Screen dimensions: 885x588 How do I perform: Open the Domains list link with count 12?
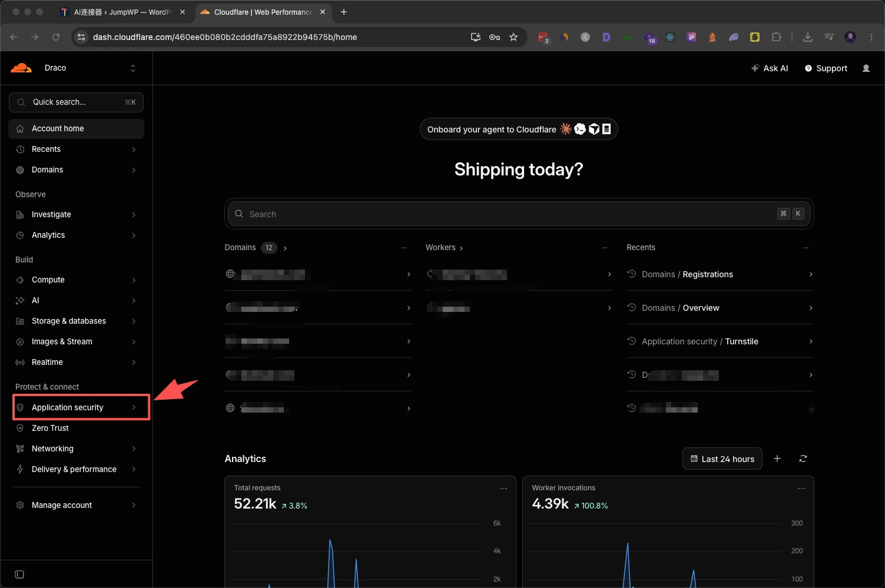click(256, 248)
